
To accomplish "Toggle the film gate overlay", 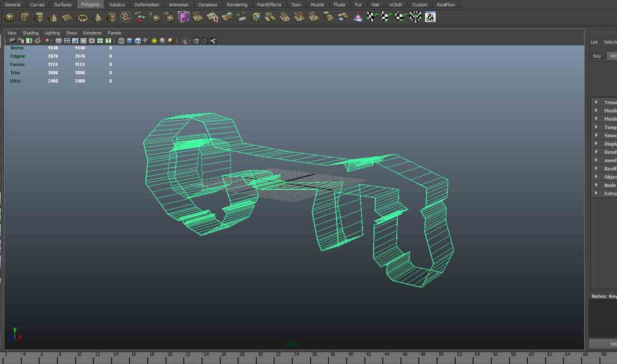I will (x=67, y=41).
